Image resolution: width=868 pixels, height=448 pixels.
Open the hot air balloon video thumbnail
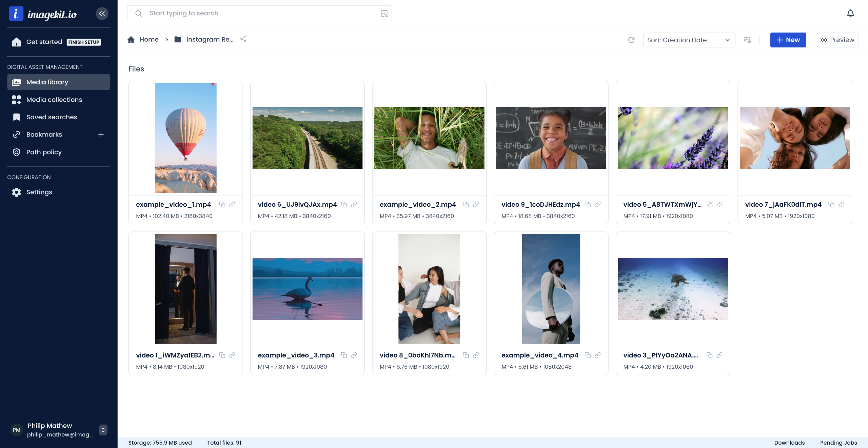tap(185, 138)
